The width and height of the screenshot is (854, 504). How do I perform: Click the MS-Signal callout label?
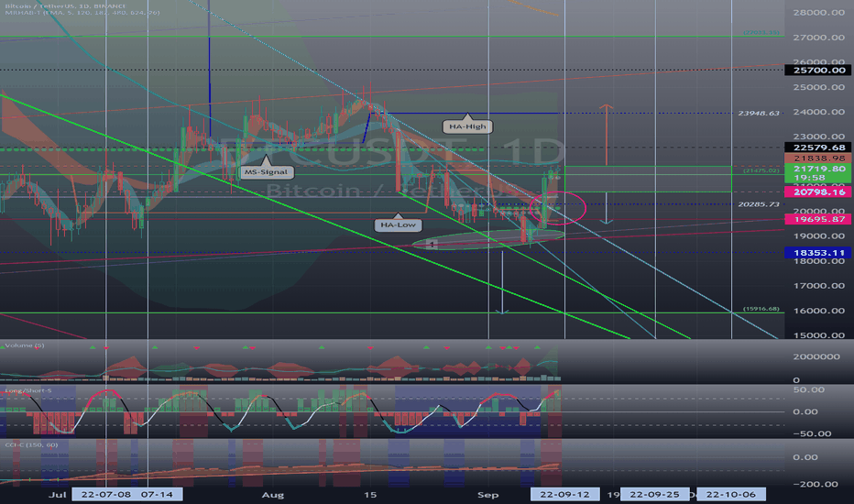click(266, 172)
